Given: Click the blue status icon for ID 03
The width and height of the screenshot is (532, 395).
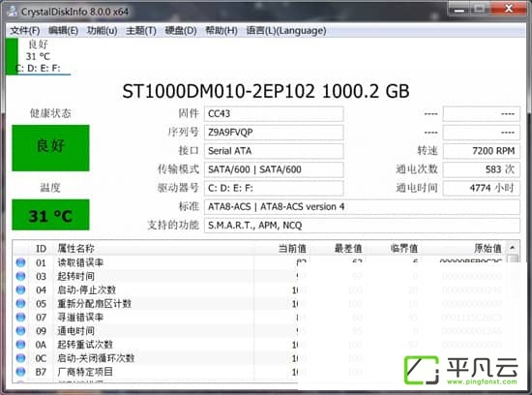Looking at the screenshot, I should pos(20,276).
